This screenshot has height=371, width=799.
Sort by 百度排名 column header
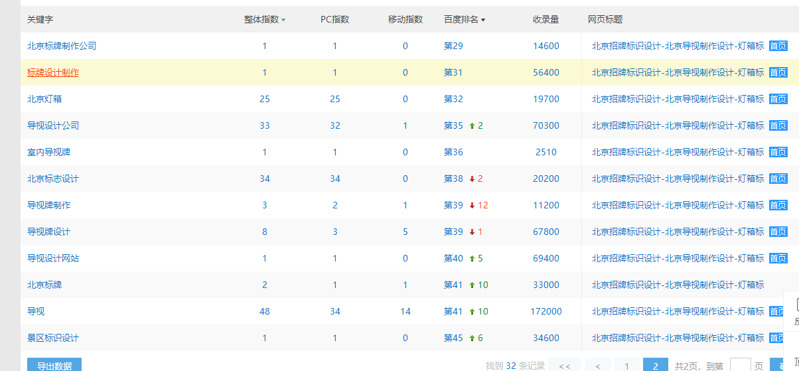pyautogui.click(x=464, y=19)
